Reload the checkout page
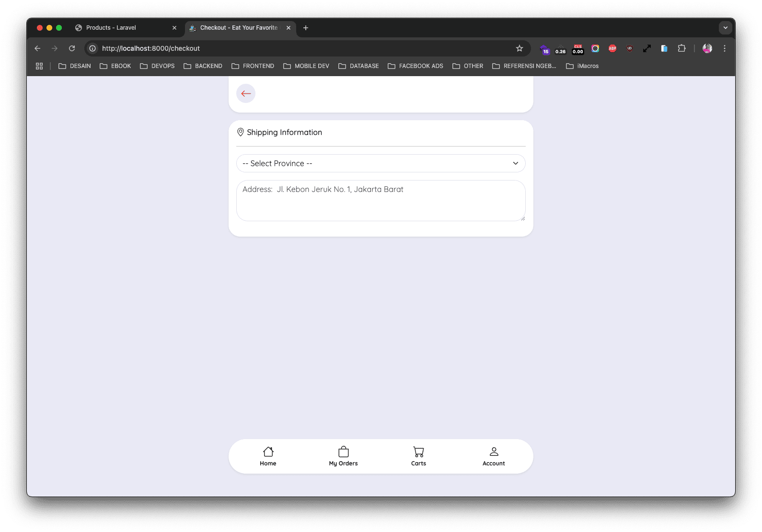Image resolution: width=762 pixels, height=532 pixels. (x=72, y=48)
